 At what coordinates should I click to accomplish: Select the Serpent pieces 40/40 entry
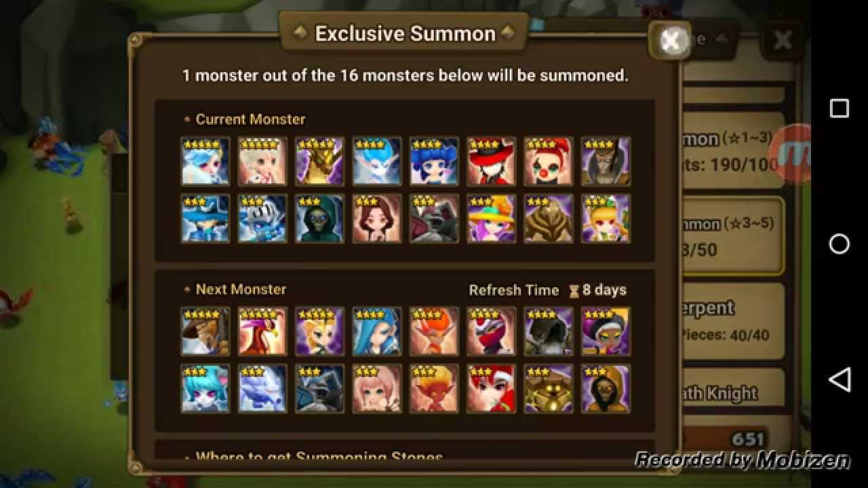(733, 321)
